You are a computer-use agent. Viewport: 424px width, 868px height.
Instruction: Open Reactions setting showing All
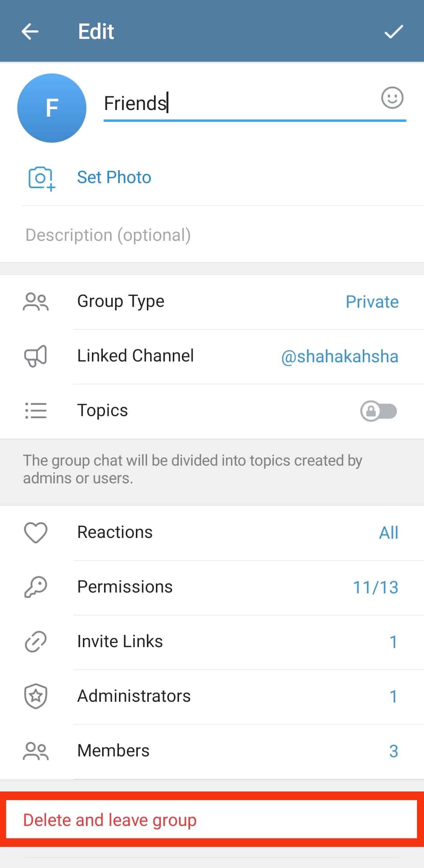click(x=388, y=533)
